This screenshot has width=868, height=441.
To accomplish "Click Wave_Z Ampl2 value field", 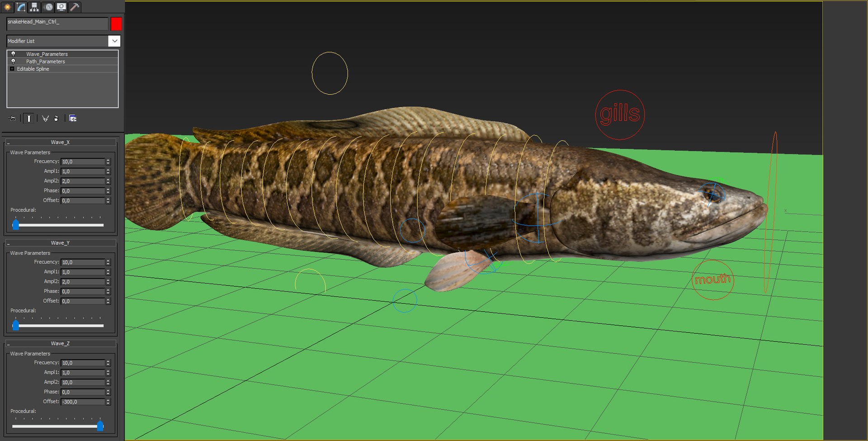I will [x=83, y=382].
